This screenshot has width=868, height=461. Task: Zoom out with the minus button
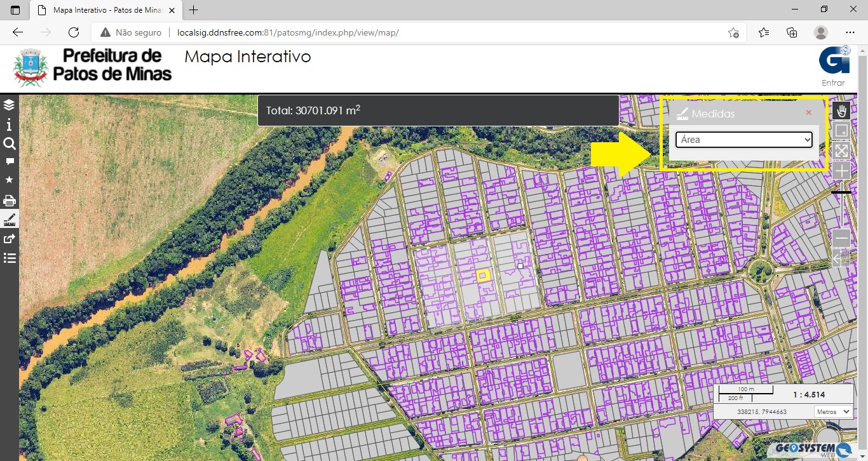pos(841,238)
